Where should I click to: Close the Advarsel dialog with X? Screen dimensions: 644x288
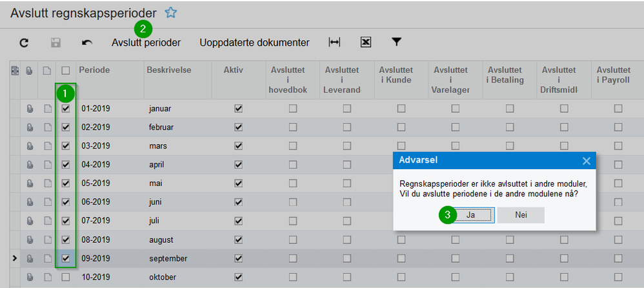586,161
